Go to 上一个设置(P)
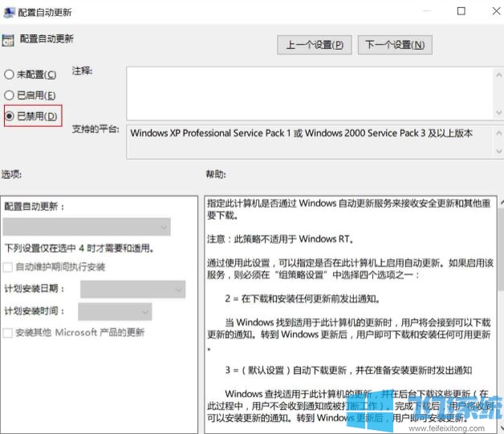 click(314, 45)
